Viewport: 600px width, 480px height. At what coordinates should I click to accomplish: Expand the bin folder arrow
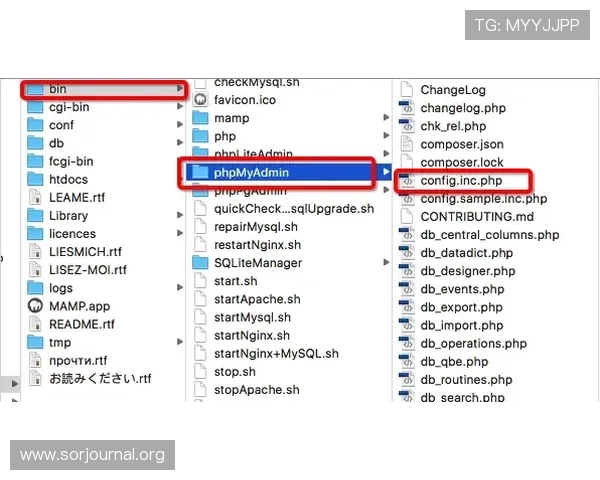pyautogui.click(x=180, y=89)
